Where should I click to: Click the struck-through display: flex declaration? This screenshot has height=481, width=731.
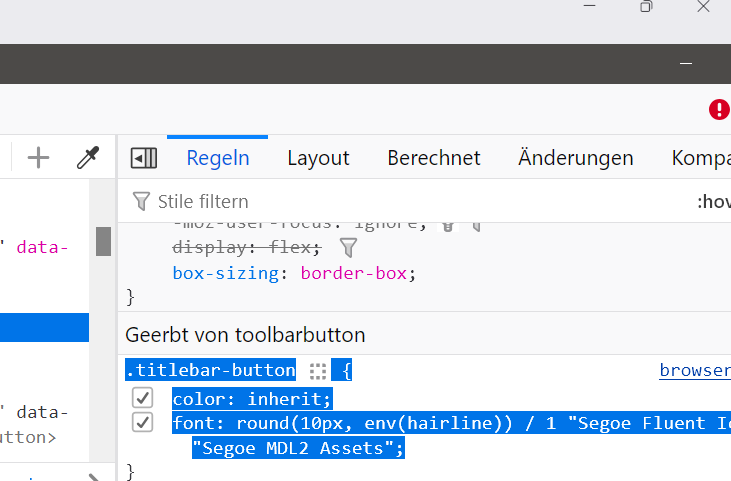(247, 247)
